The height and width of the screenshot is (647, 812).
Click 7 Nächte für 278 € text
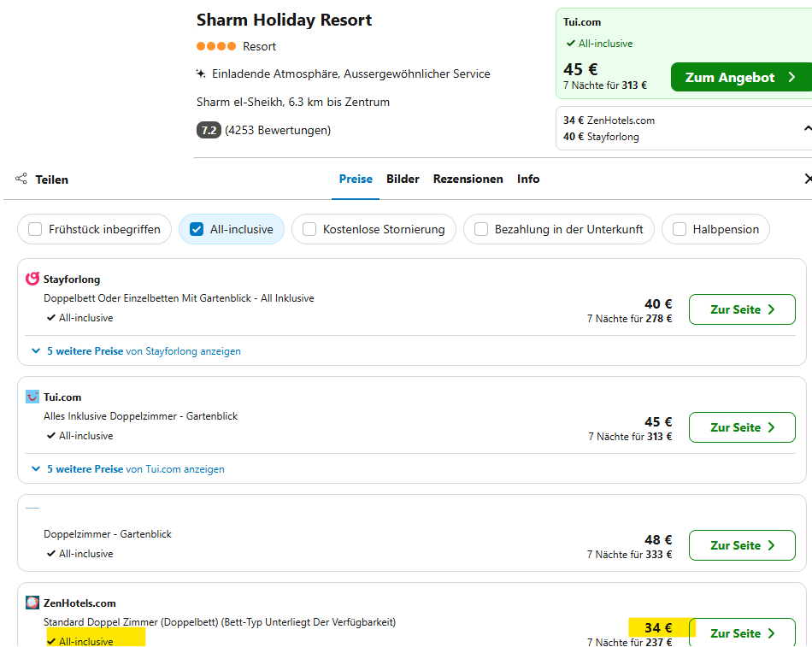tap(629, 319)
